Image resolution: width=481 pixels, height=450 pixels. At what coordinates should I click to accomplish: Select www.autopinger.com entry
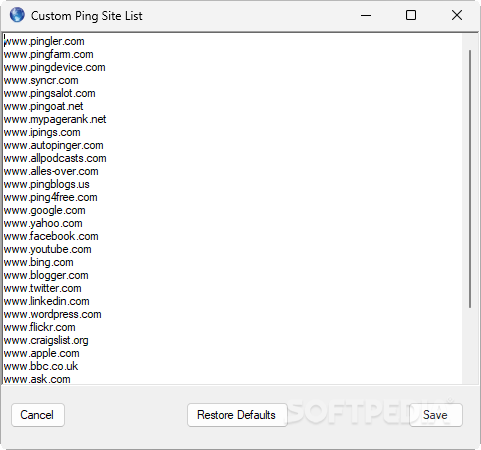click(53, 145)
